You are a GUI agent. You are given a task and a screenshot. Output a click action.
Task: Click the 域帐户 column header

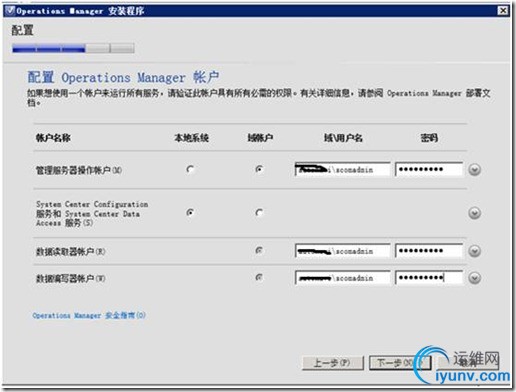point(260,138)
